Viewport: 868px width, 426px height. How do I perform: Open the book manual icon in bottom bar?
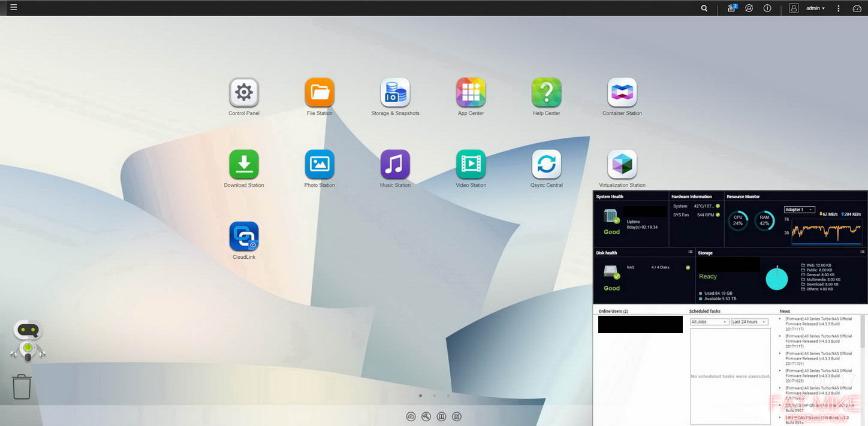click(442, 416)
